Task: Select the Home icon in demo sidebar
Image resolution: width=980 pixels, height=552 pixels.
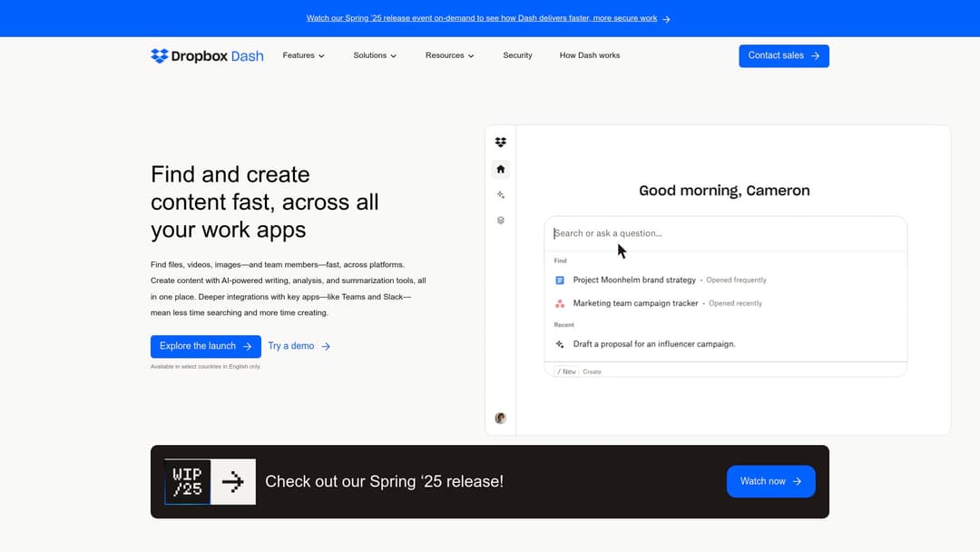Action: pos(501,169)
